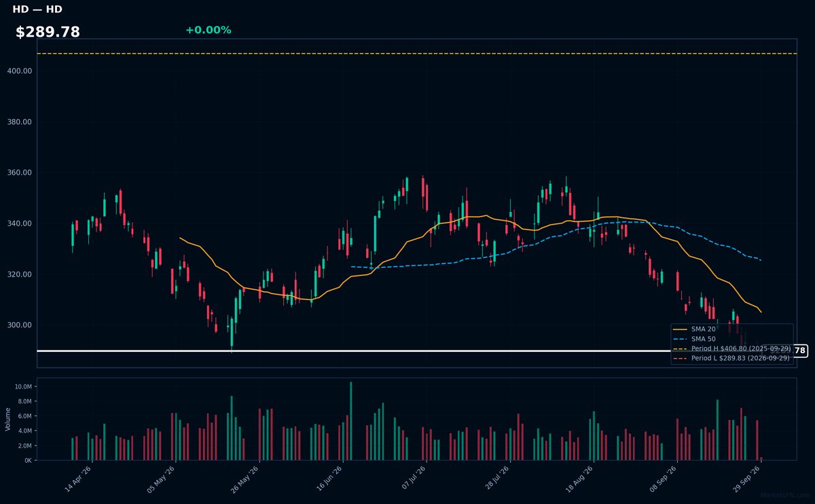Click the 300.00 price axis label
The image size is (815, 504).
point(20,325)
